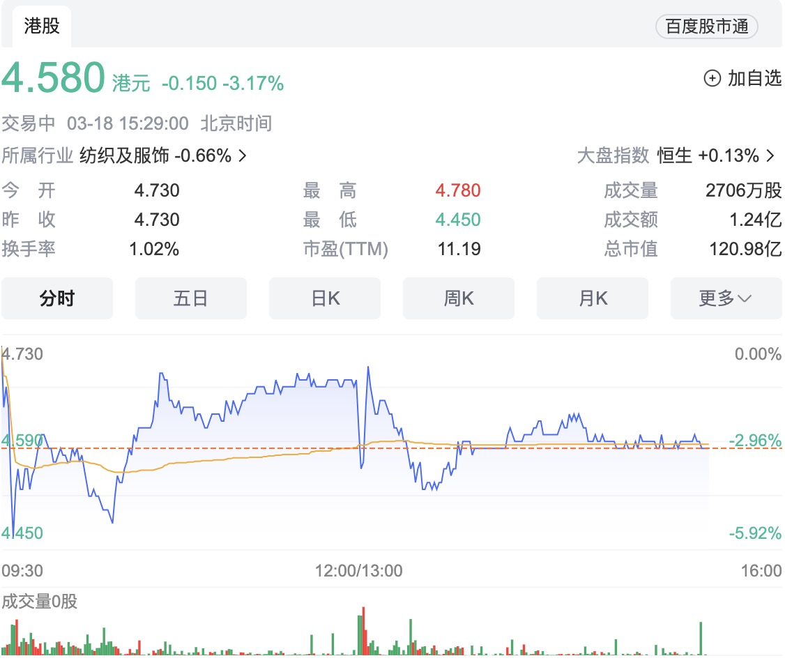Viewport: 785px width, 672px height.
Task: Click the current price 4.580
Action: click(53, 78)
